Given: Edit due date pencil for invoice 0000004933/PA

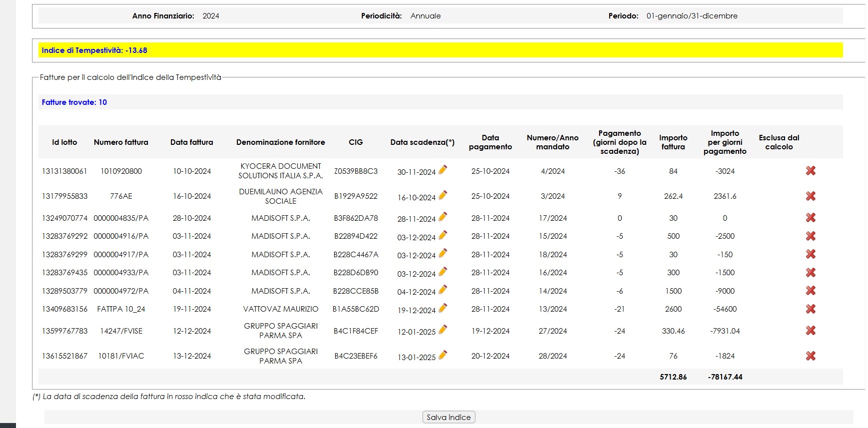Looking at the screenshot, I should 443,272.
